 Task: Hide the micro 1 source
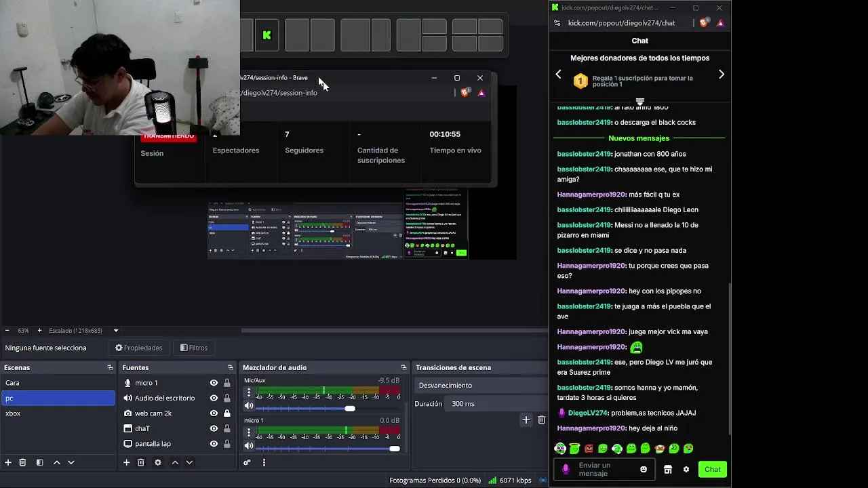coord(214,383)
